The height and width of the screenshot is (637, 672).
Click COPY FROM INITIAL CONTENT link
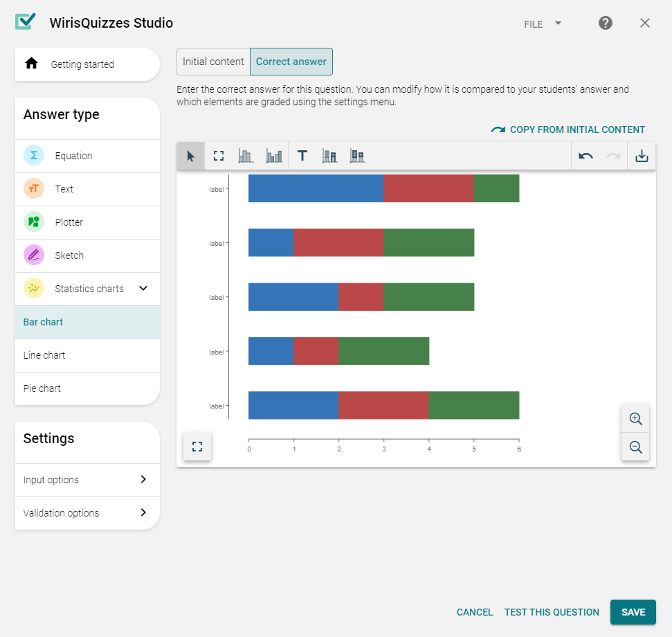point(568,129)
